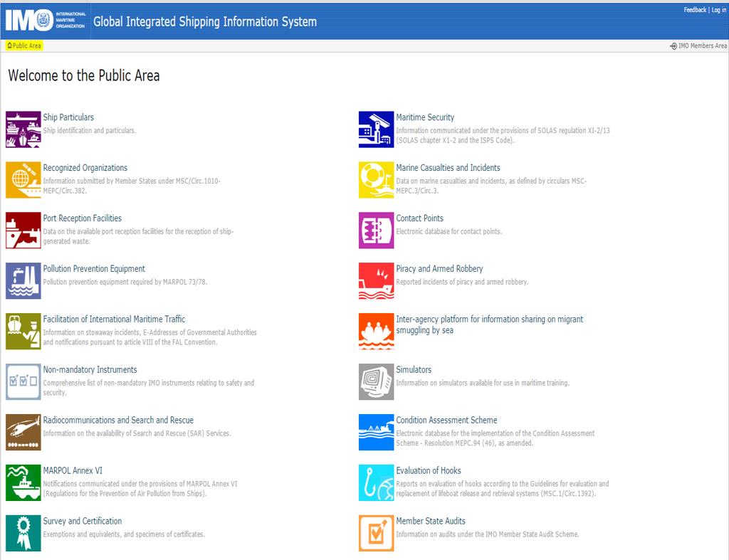729x560 pixels.
Task: Click the IMO Members Area login arrow icon
Action: (x=673, y=46)
